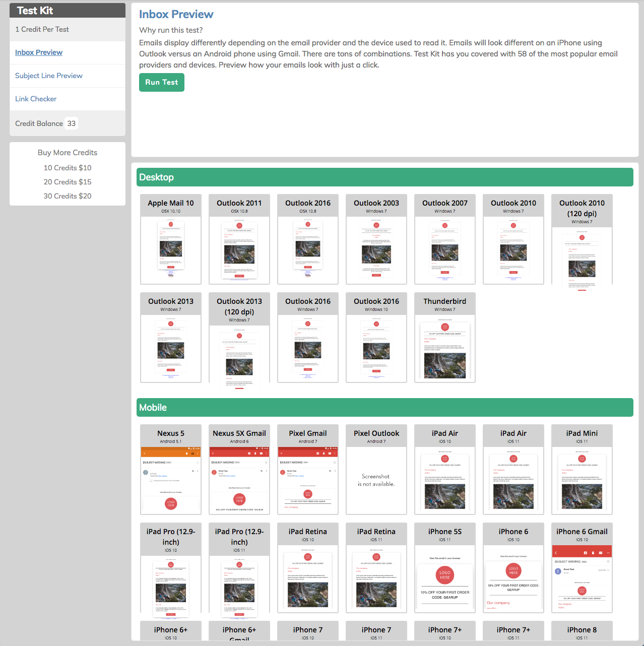The image size is (644, 646).
Task: View iPad Mini iOS 11 preview
Action: 582,470
